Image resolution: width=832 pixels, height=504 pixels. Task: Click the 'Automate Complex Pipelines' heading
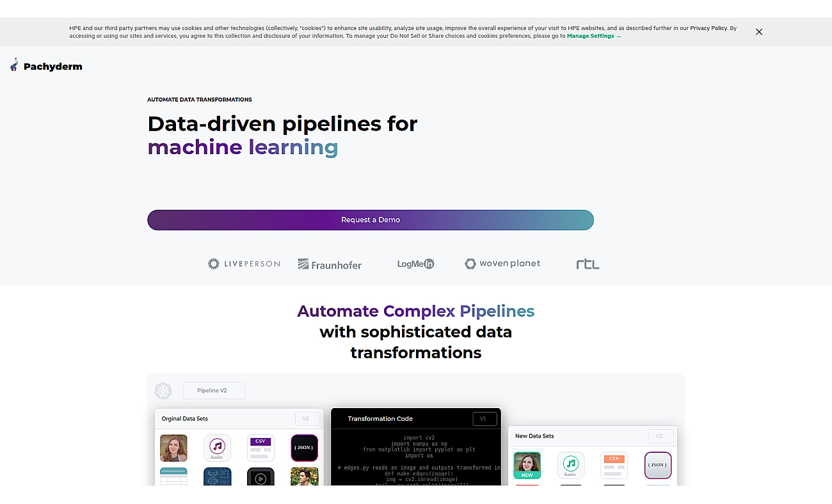[x=416, y=311]
